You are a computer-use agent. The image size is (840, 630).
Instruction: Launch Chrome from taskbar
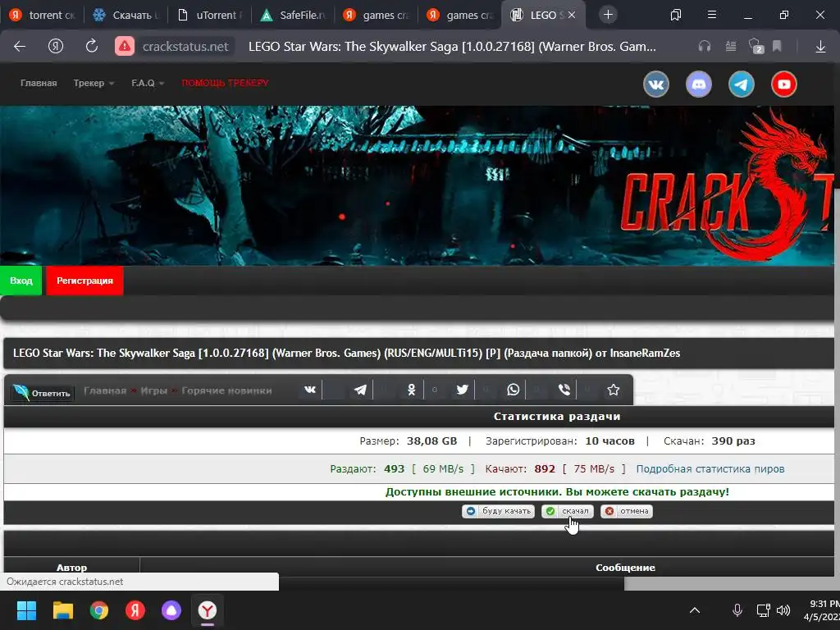coord(99,610)
